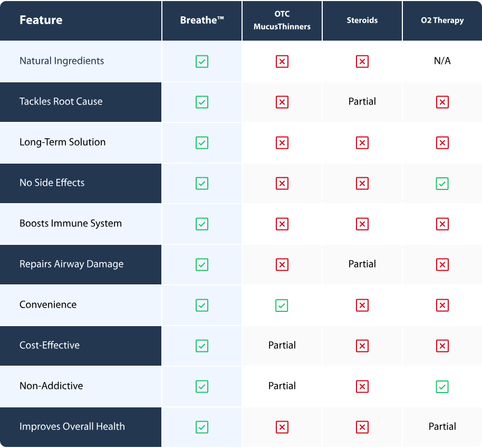
Task: Click the Breathe check mark for Convenience
Action: pyautogui.click(x=202, y=305)
